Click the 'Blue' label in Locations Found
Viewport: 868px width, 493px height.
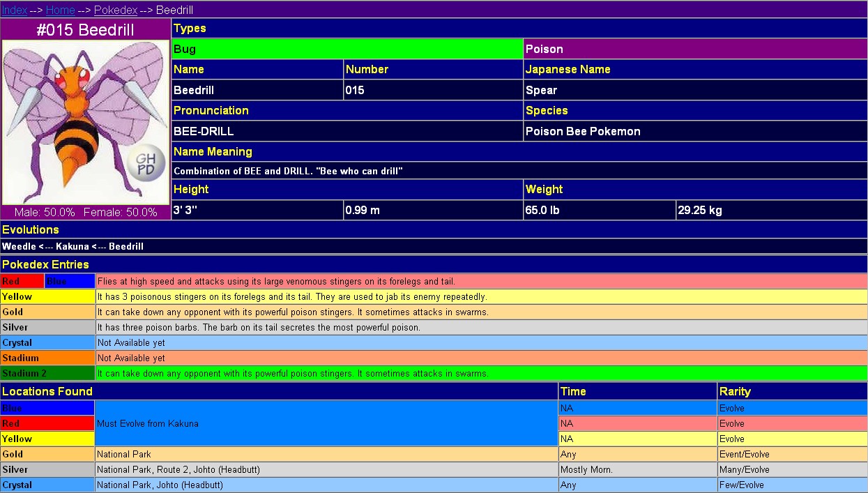click(47, 408)
